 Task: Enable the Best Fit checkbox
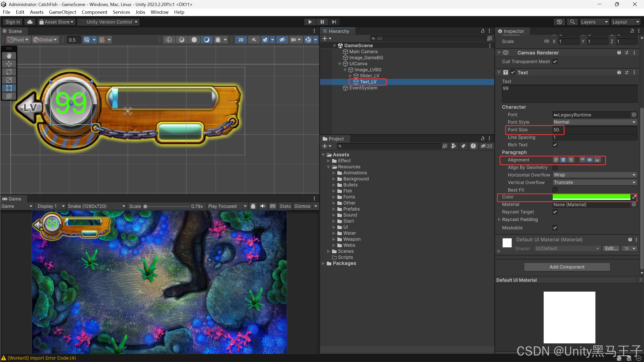click(x=555, y=190)
